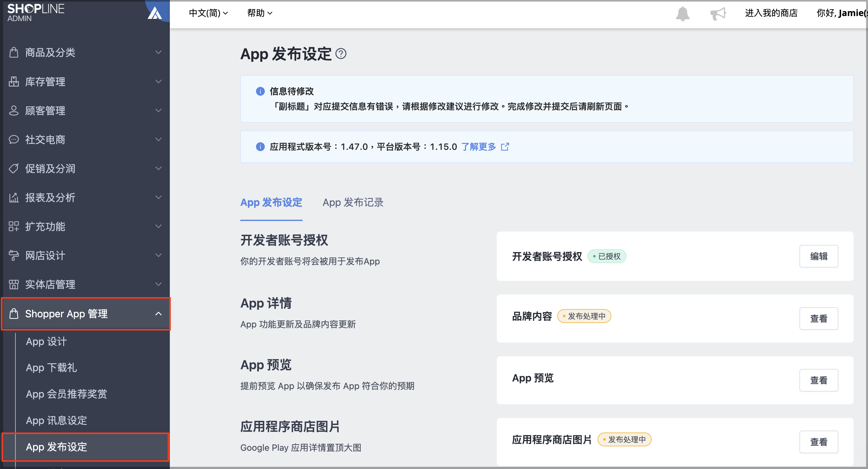The width and height of the screenshot is (868, 469).
Task: Click 编辑 button for 开发者账号授权
Action: [x=818, y=256]
